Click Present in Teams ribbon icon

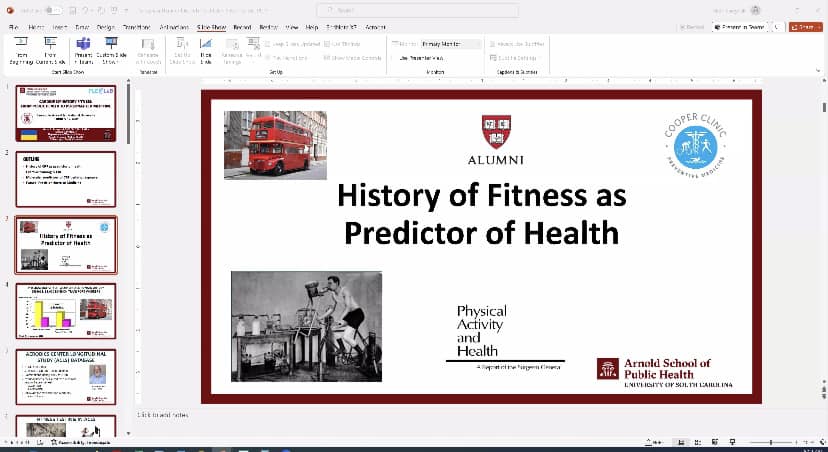coord(82,49)
